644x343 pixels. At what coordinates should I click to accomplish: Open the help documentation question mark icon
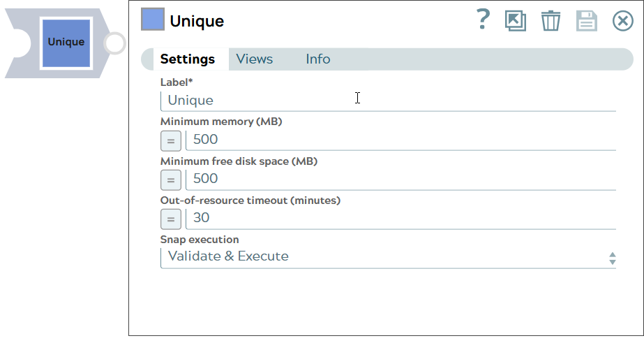click(483, 20)
